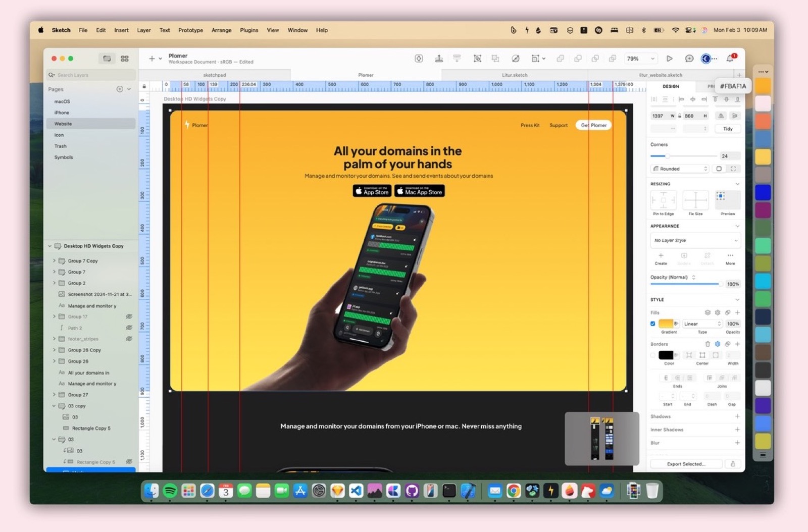The height and width of the screenshot is (532, 808).
Task: Switch to the sketchpad document tab
Action: coord(215,75)
